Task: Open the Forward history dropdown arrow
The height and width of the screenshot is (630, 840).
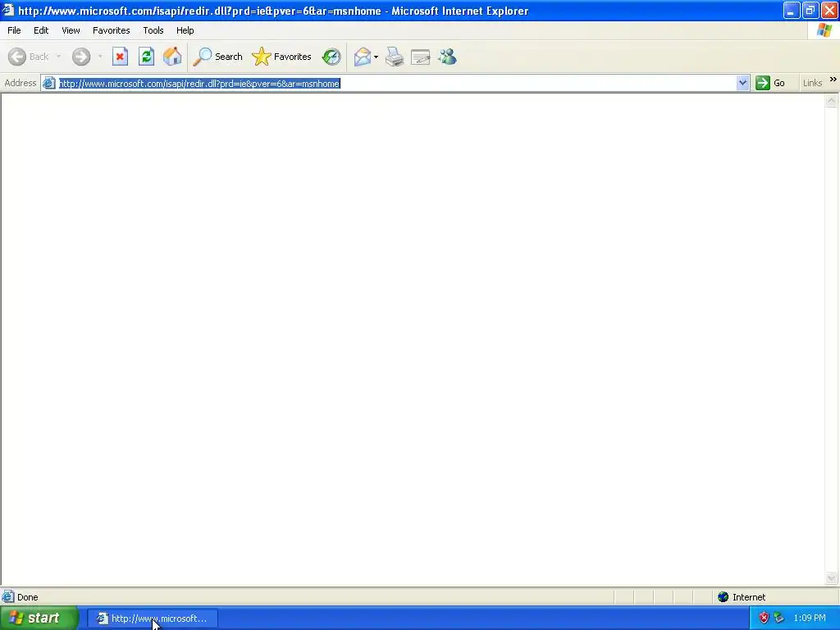Action: click(x=100, y=57)
